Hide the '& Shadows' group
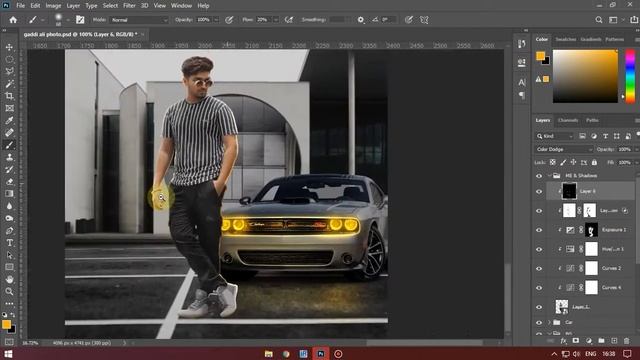This screenshot has width=640, height=360. click(x=539, y=176)
